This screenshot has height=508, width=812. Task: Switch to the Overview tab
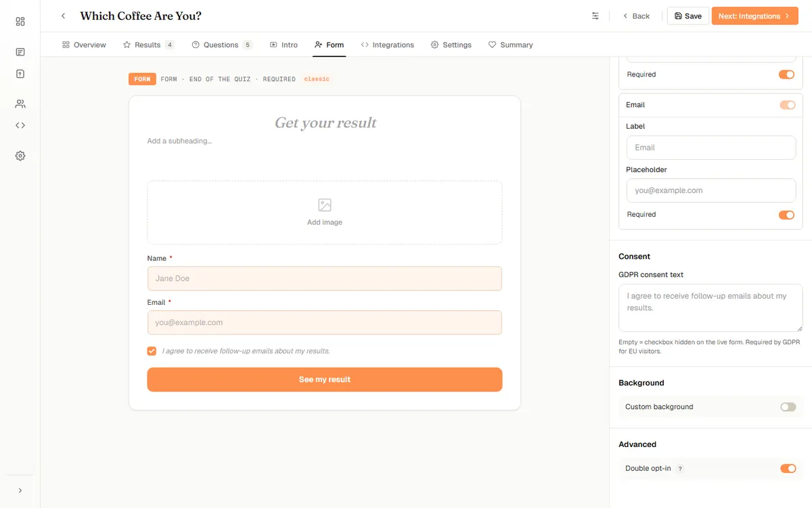[x=84, y=45]
